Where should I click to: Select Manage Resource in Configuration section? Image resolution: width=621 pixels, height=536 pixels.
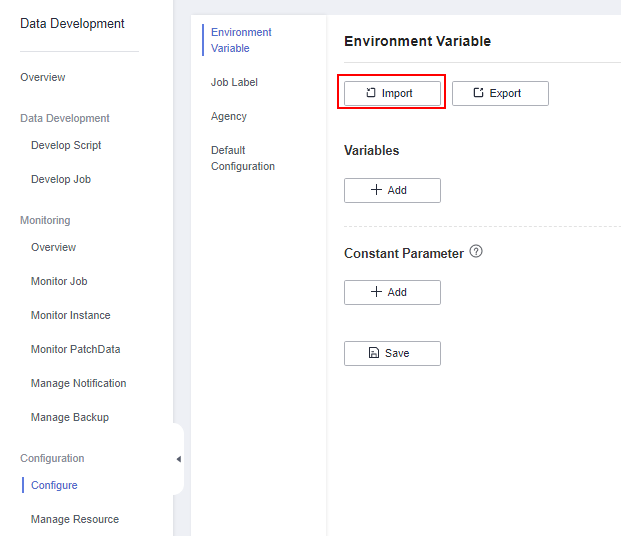click(x=75, y=519)
